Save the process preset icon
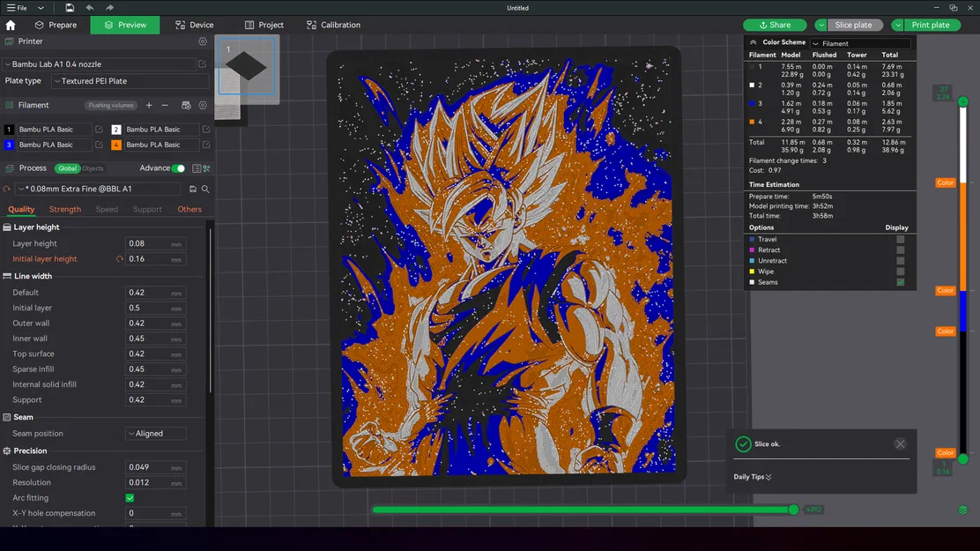980x551 pixels. point(192,189)
